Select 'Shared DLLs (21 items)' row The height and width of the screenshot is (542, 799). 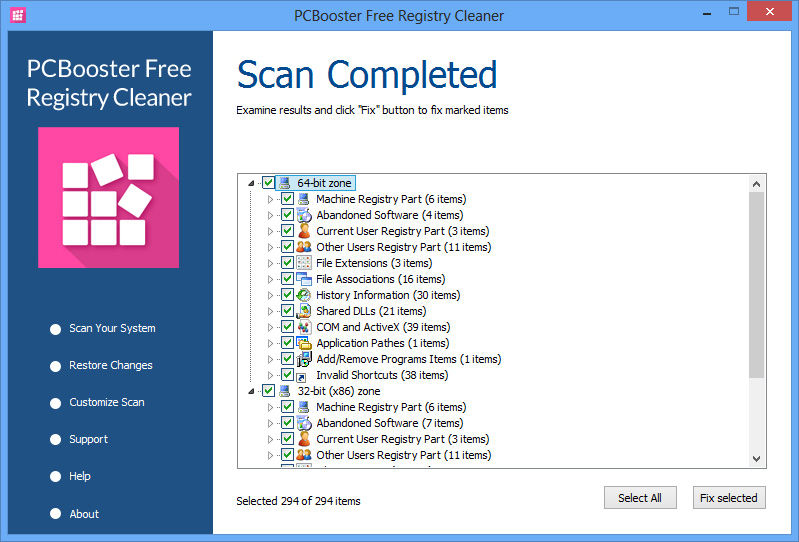point(371,311)
